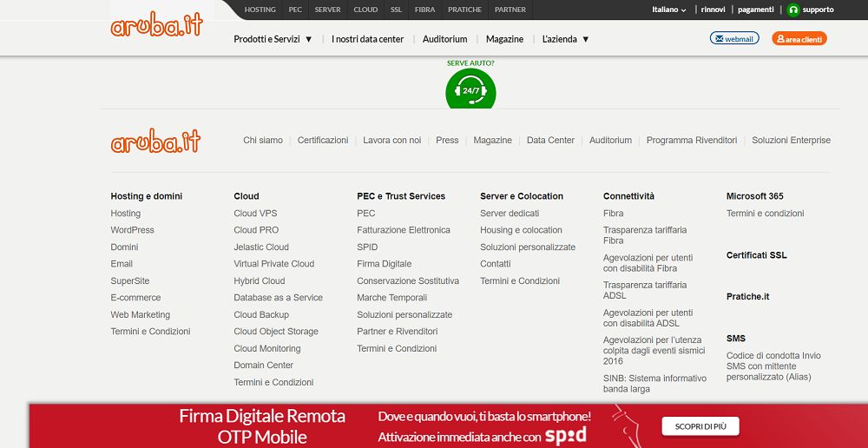This screenshot has width=868, height=448.
Task: Open Cloud PRO link
Action: pyautogui.click(x=256, y=230)
